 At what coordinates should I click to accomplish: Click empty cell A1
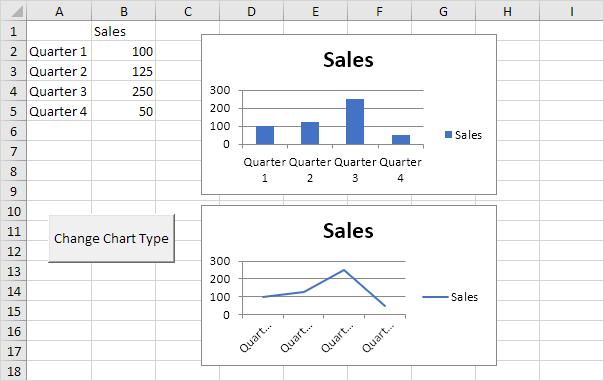coord(59,31)
